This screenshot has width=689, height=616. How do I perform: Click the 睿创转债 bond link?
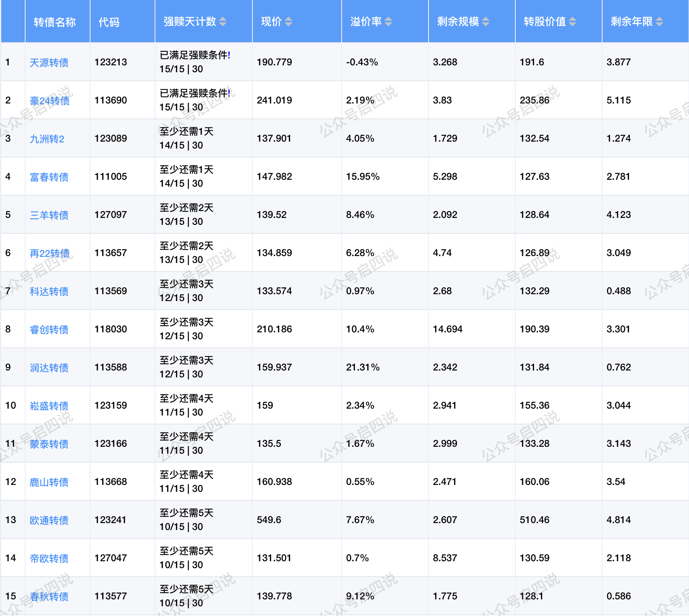click(x=49, y=330)
